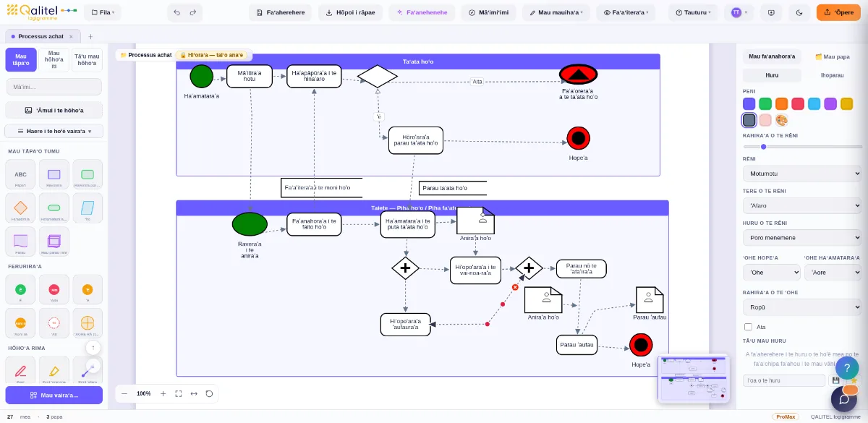Switch to the Mau tāpa'o tab
The width and height of the screenshot is (868, 423).
(x=21, y=59)
